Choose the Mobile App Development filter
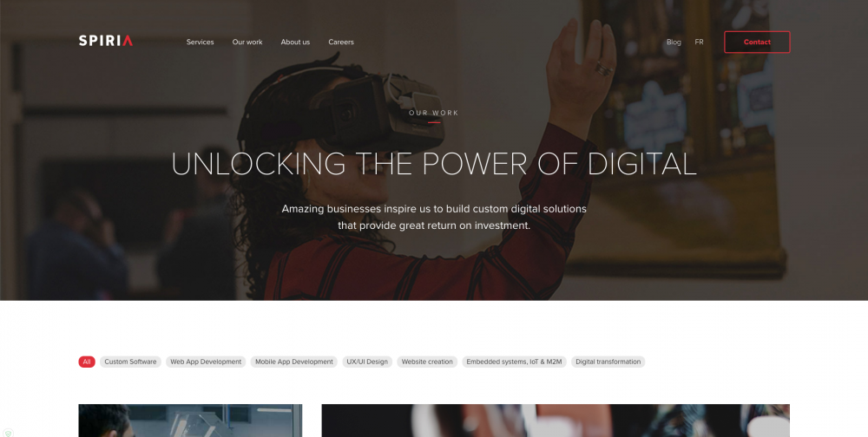The height and width of the screenshot is (437, 868). (294, 362)
